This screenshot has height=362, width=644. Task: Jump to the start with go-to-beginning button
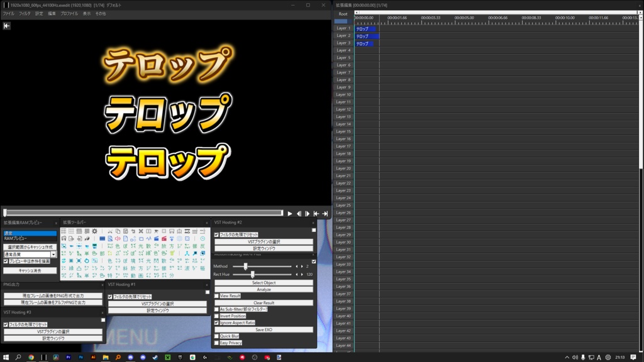316,214
